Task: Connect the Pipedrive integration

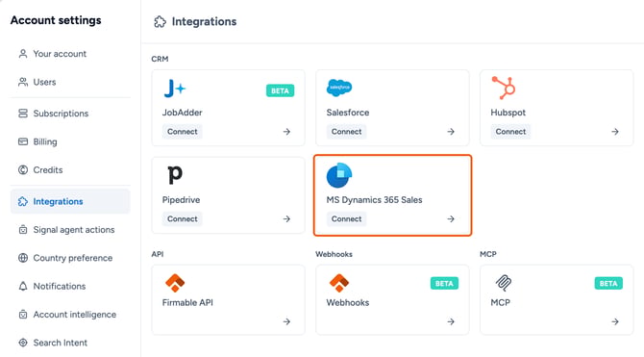Action: tap(183, 218)
